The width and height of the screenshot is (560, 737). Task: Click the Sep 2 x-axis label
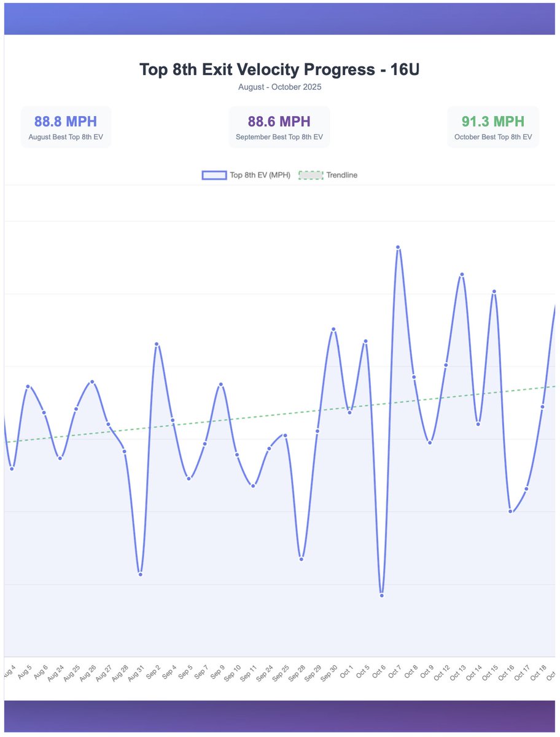[154, 672]
